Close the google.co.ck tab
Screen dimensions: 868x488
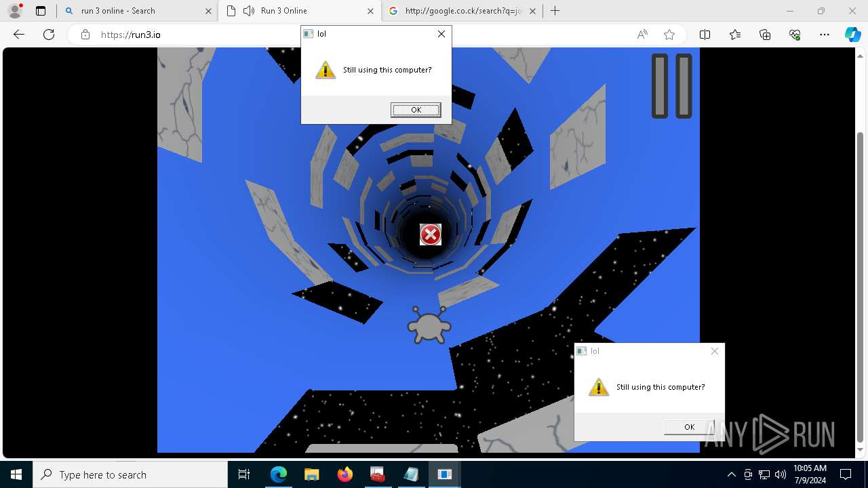point(532,11)
